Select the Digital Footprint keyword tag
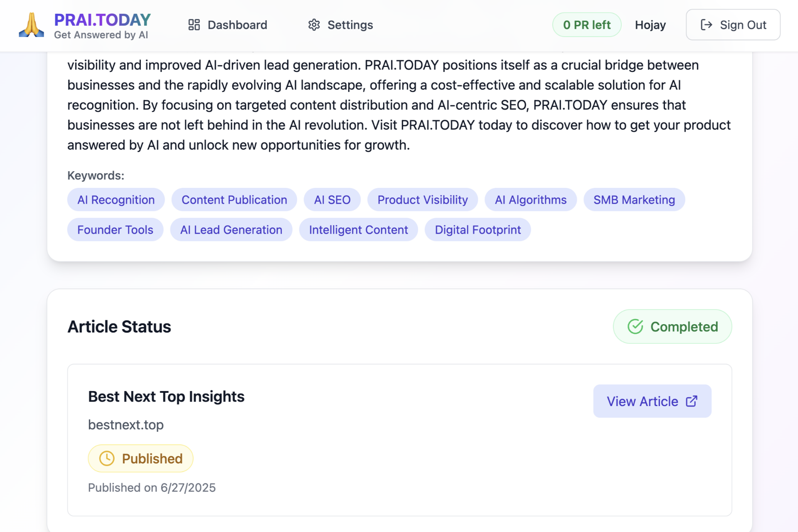Viewport: 798px width, 532px height. [x=478, y=230]
